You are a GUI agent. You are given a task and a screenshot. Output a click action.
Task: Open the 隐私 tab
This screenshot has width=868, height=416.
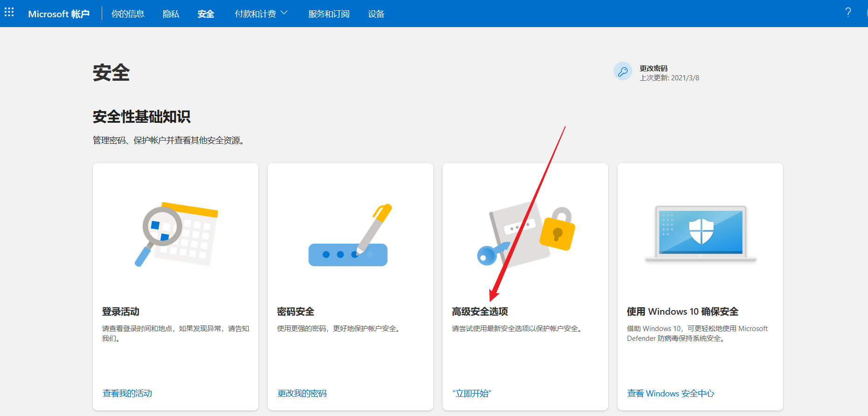coord(171,14)
